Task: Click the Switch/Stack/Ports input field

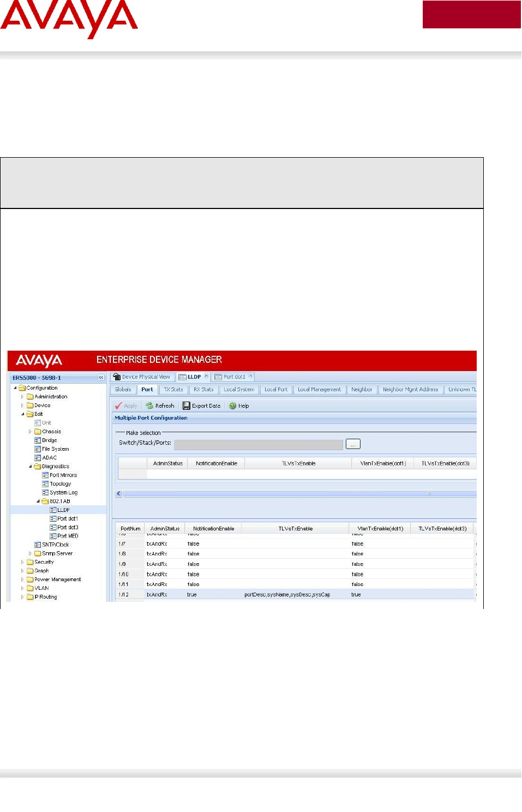Action: click(x=259, y=445)
